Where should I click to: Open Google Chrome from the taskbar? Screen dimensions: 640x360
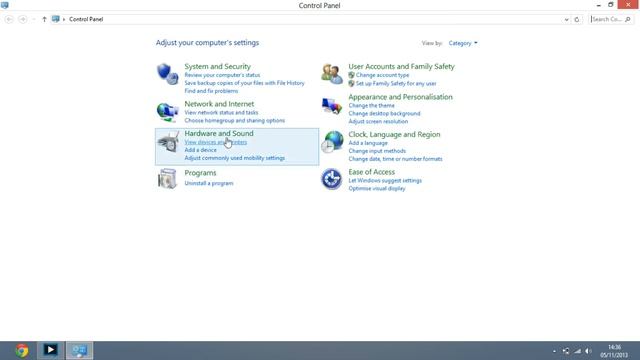(22, 350)
